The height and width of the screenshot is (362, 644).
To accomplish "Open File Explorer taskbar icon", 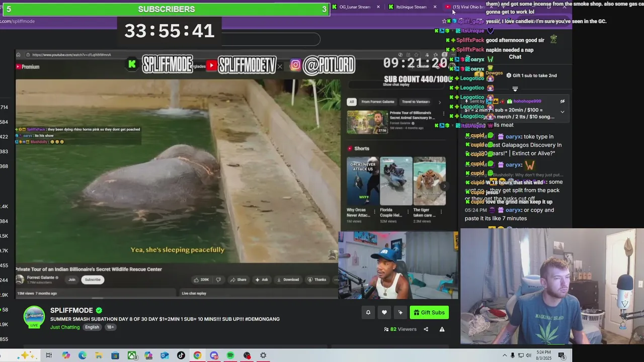I will coord(99,355).
